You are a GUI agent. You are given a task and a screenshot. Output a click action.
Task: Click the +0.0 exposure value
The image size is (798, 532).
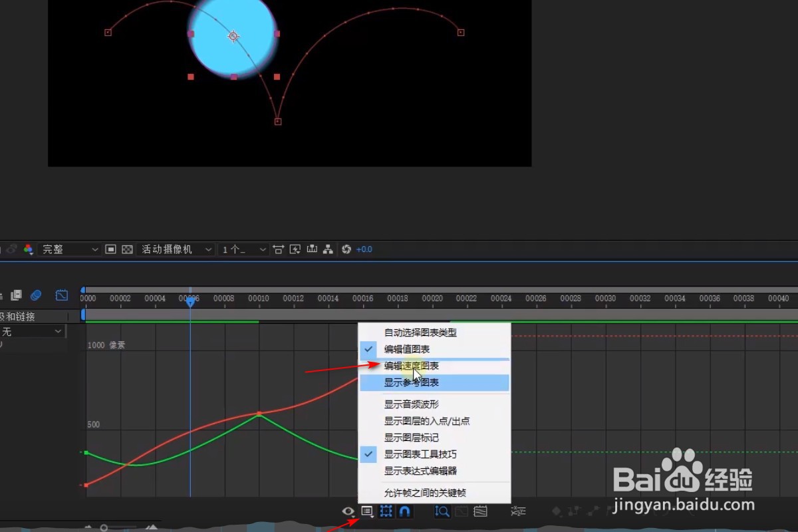click(364, 249)
